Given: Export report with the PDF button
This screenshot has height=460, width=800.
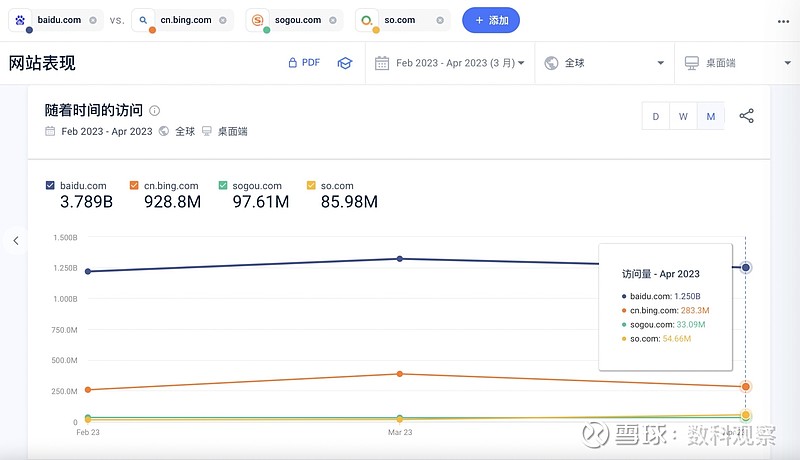Looking at the screenshot, I should pyautogui.click(x=303, y=63).
